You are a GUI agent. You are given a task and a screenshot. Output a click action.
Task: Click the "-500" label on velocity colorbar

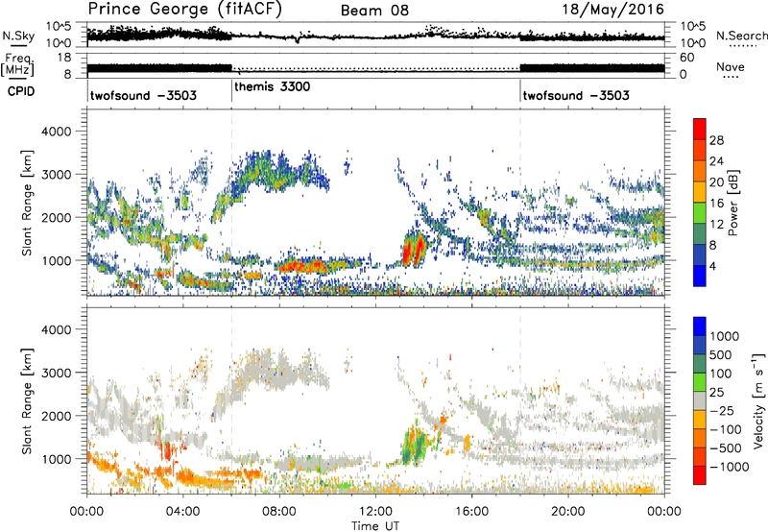[x=726, y=448]
